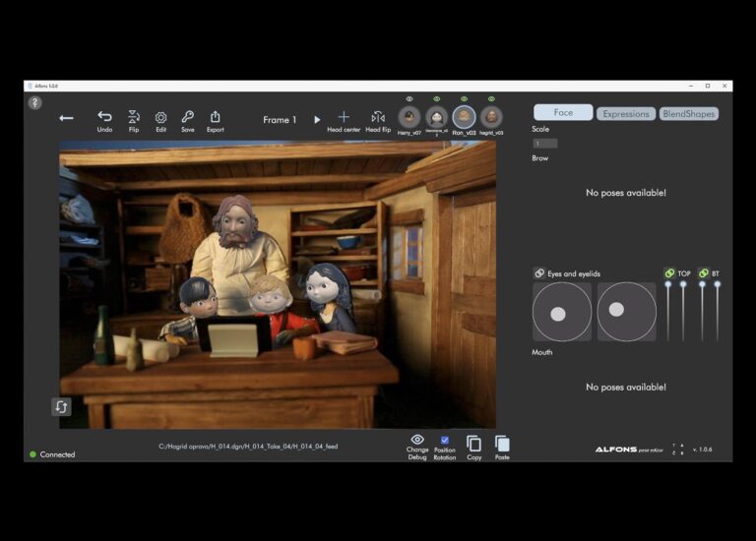Click the Change Debug eye button
This screenshot has width=756, height=541.
tap(417, 440)
